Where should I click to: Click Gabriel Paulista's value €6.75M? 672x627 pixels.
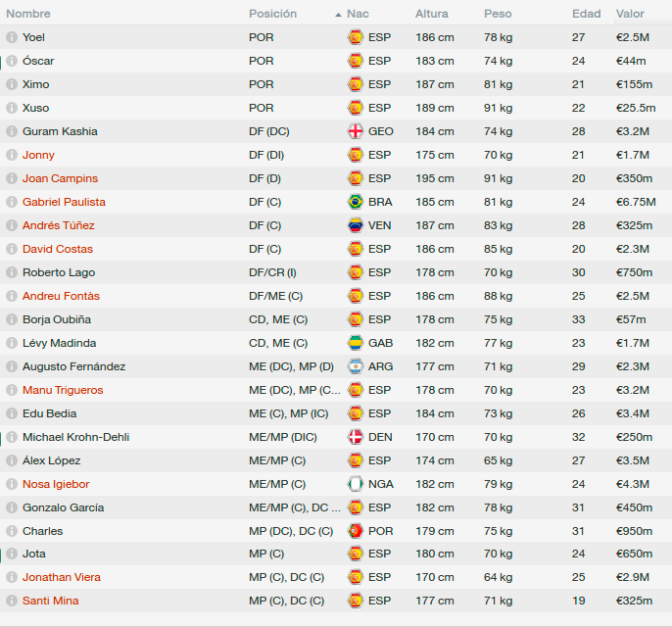[x=636, y=202]
